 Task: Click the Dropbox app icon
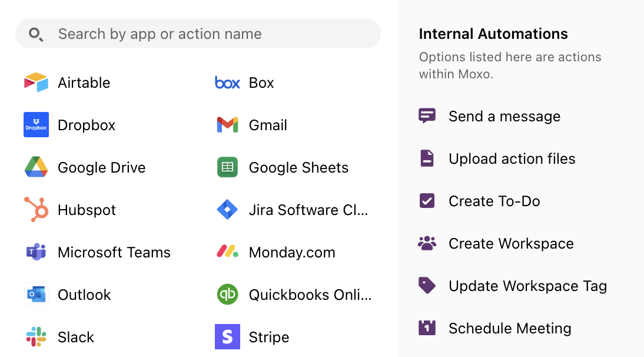click(x=36, y=125)
